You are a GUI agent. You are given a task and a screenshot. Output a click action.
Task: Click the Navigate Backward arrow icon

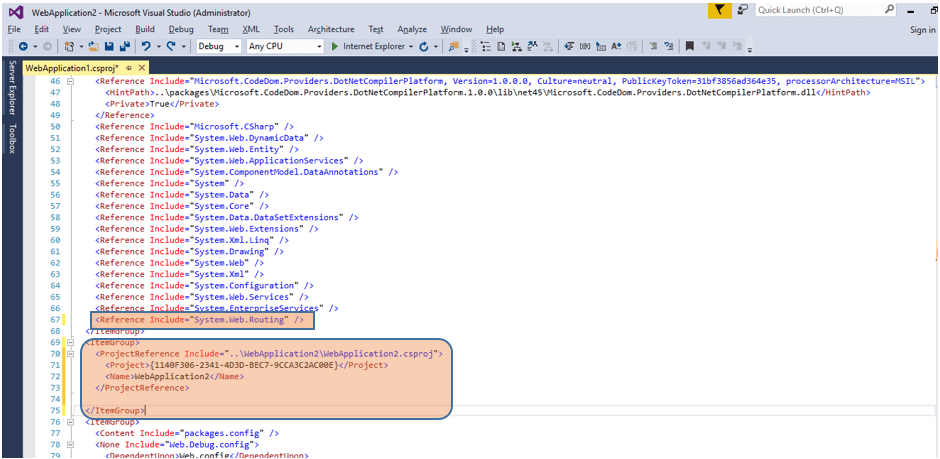(23, 46)
